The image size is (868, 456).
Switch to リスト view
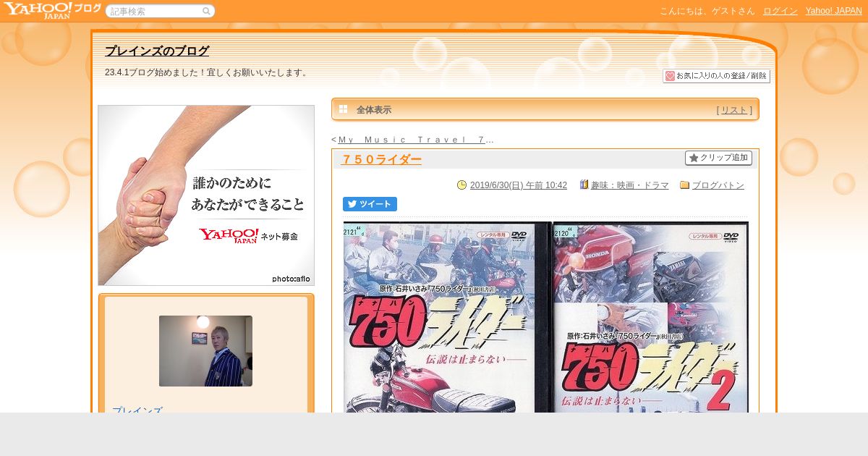734,110
